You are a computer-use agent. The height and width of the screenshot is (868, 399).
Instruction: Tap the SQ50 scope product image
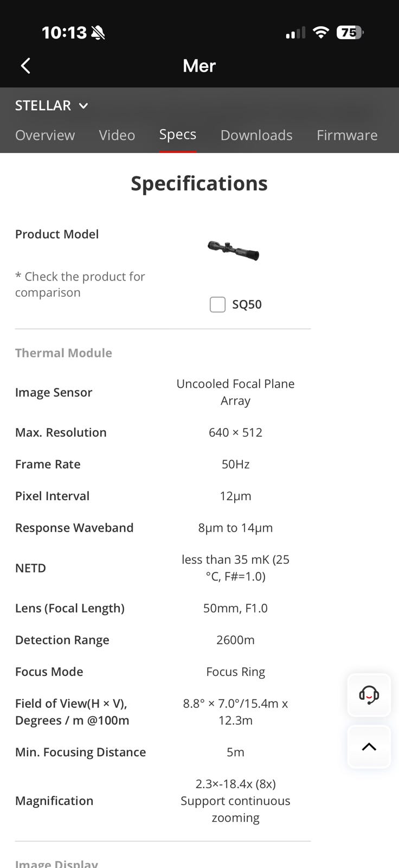pos(234,251)
